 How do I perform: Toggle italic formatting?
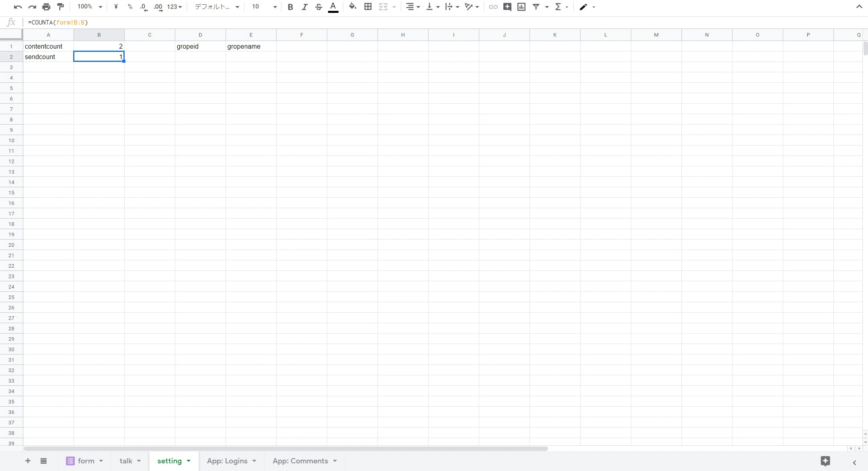[304, 7]
